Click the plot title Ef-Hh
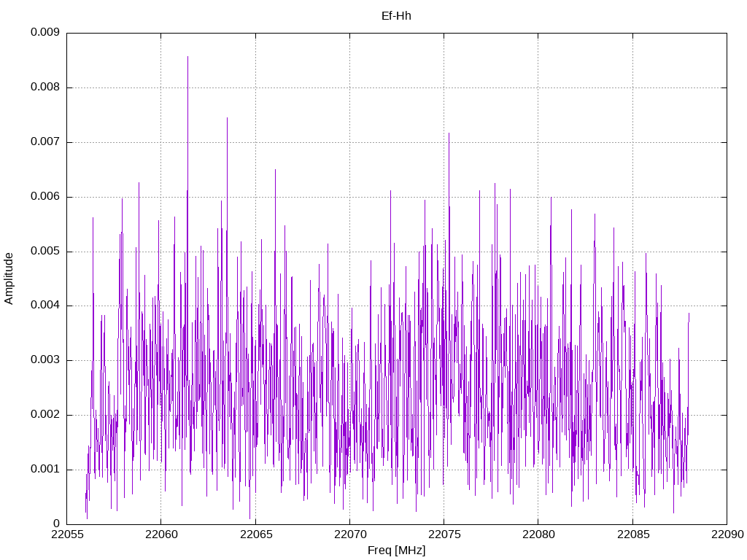Screen dimensions: 747x560 click(396, 16)
